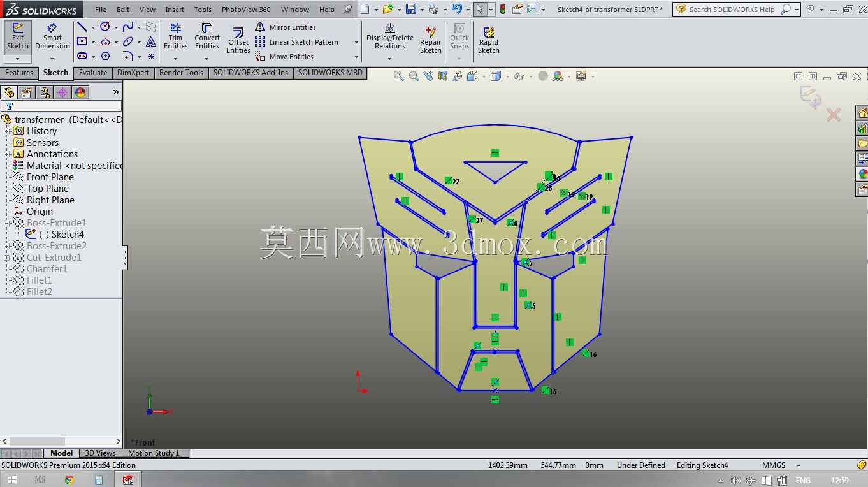Expand the Boss-Extrude2 tree node
The image size is (868, 487).
pyautogui.click(x=7, y=246)
